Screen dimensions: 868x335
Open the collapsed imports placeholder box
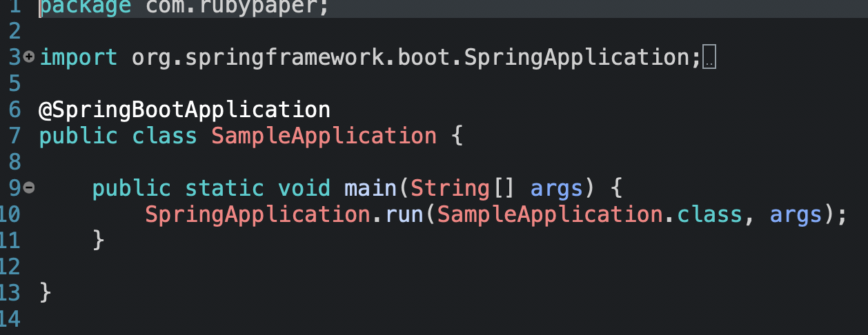(x=711, y=59)
